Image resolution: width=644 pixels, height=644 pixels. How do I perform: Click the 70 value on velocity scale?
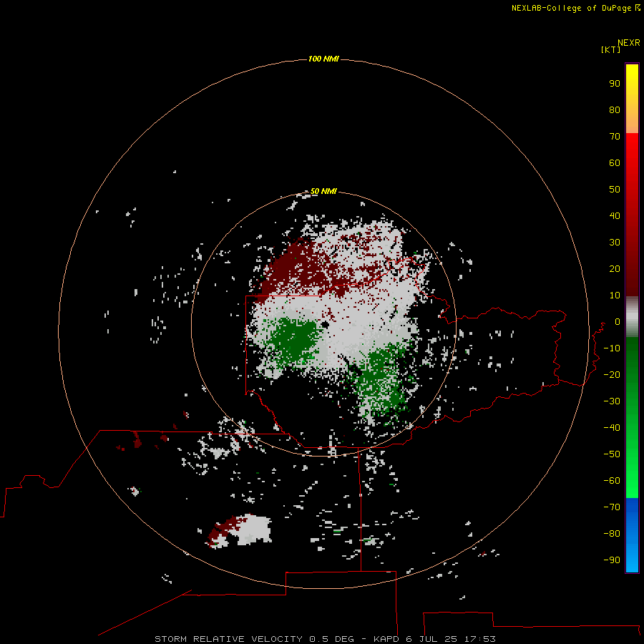[x=615, y=137]
